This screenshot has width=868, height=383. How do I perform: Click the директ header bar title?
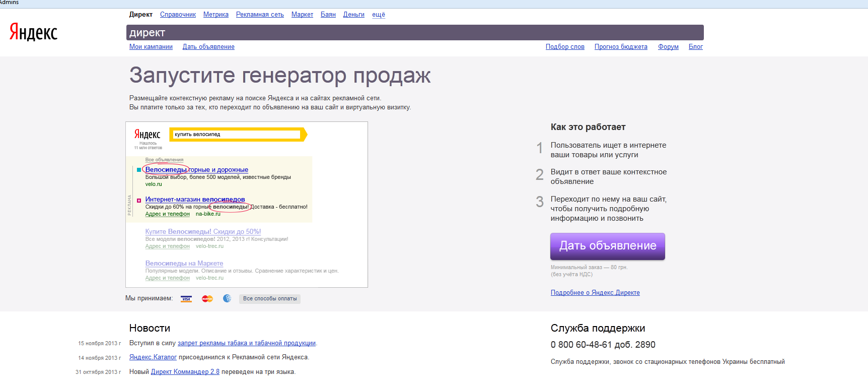pyautogui.click(x=148, y=33)
